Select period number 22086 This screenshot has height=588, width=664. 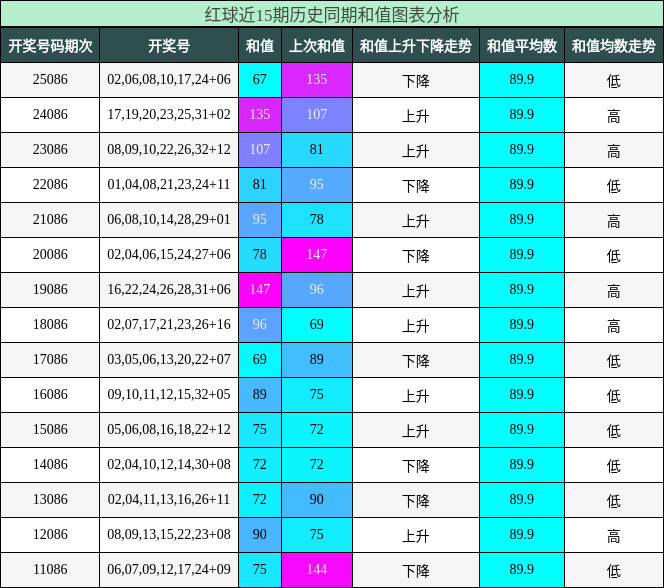50,185
